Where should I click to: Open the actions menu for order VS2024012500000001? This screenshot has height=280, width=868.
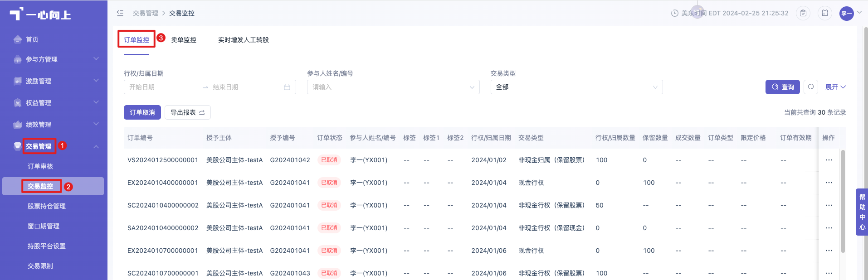pyautogui.click(x=829, y=160)
